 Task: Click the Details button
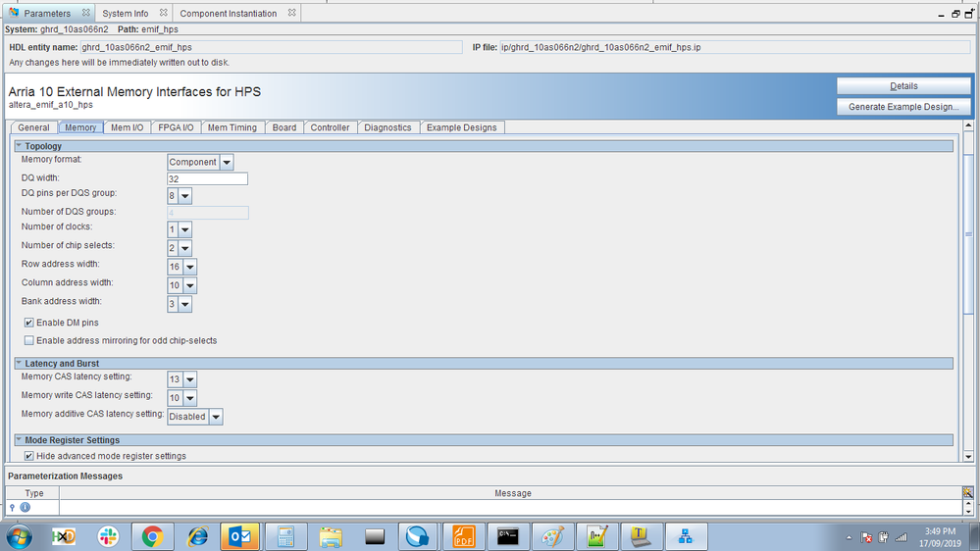[903, 86]
